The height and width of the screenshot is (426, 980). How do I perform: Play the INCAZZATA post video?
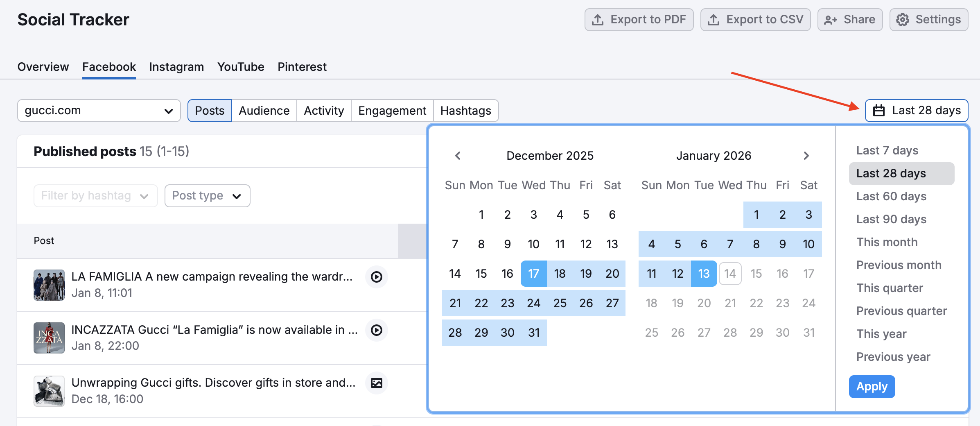pos(376,330)
